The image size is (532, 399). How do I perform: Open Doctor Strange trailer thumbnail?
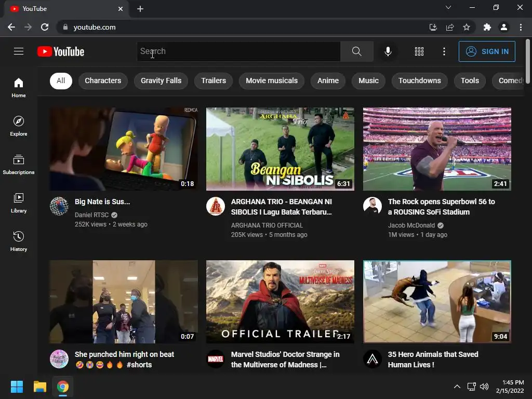tap(280, 302)
